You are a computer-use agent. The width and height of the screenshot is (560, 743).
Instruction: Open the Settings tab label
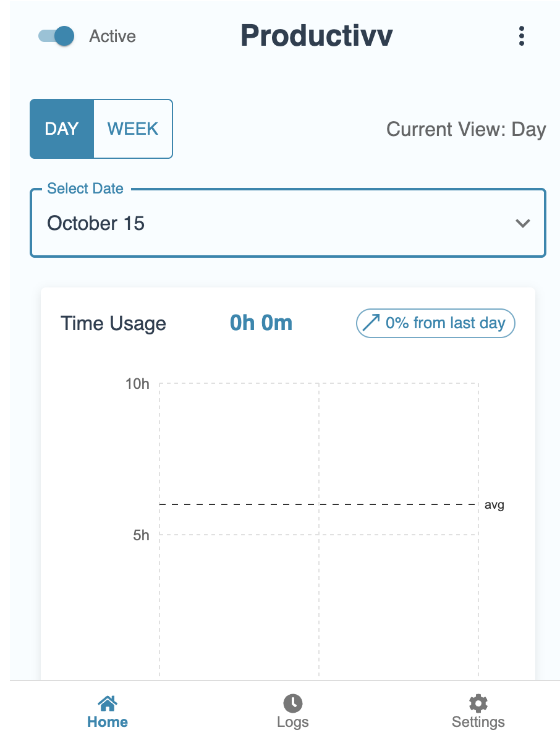coord(478,722)
